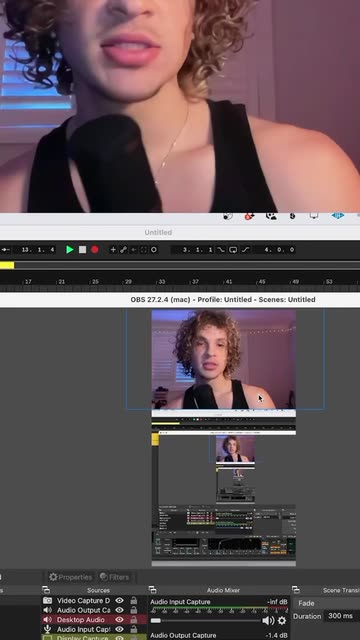The image size is (360, 640).
Task: Open Audio Input Capture settings gear
Action: (x=282, y=621)
